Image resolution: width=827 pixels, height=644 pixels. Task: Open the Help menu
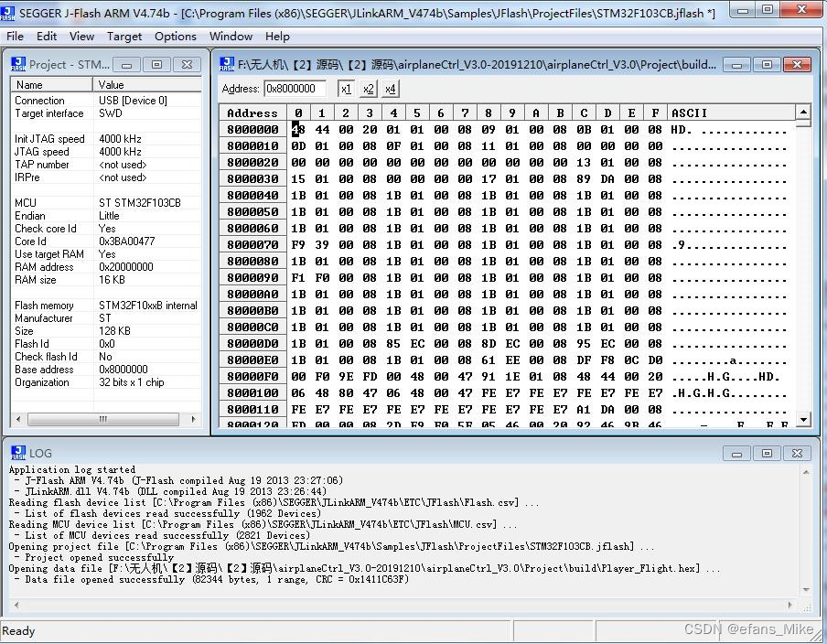pyautogui.click(x=277, y=37)
